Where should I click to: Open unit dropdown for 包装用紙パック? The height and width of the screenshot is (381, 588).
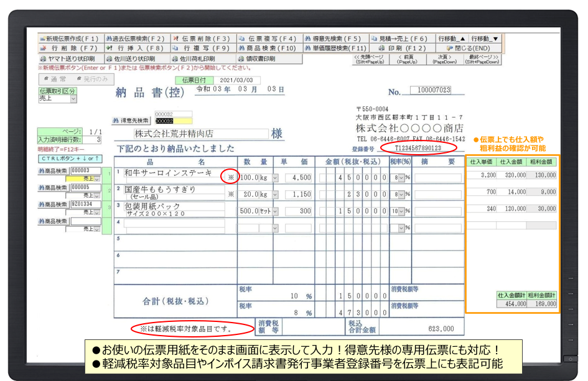[275, 212]
